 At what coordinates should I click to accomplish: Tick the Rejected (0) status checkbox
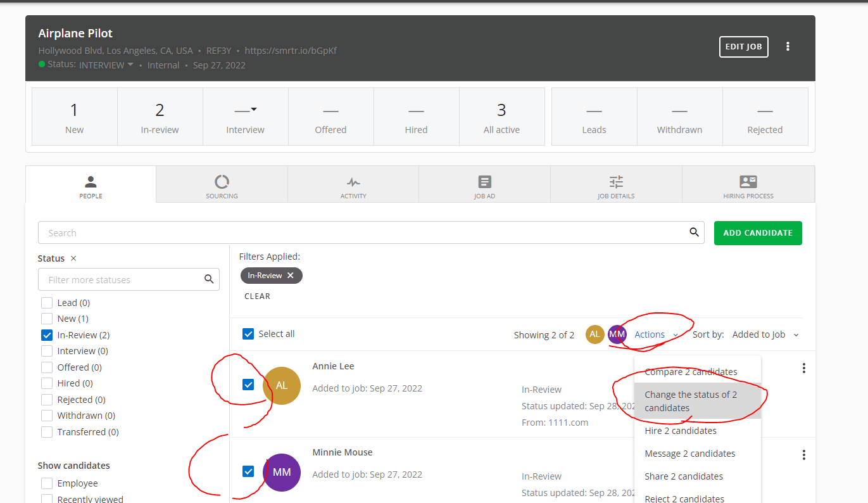coord(46,400)
